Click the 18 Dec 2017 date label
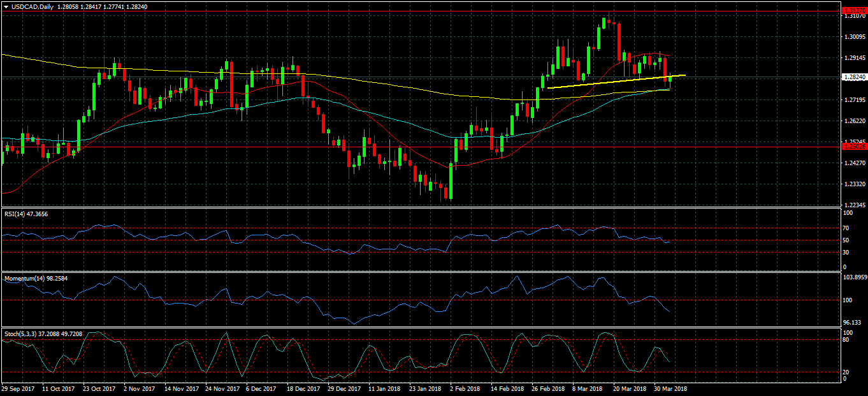Image resolution: width=868 pixels, height=396 pixels. (303, 388)
